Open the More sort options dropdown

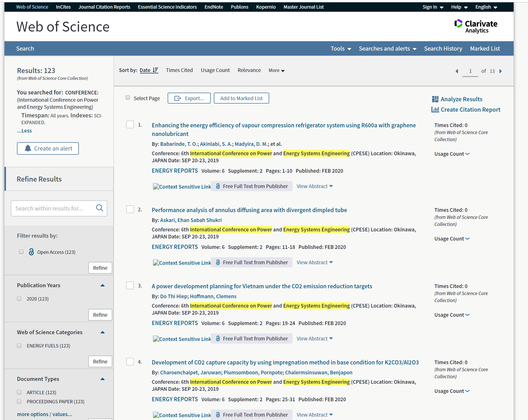[277, 70]
